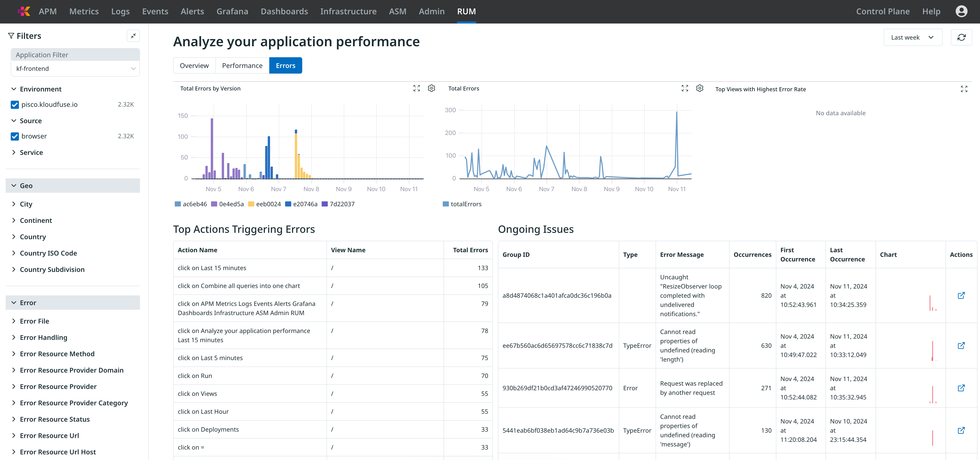Open kf-frontend application filter dropdown
Viewport: 980px width, 460px height.
tap(75, 68)
